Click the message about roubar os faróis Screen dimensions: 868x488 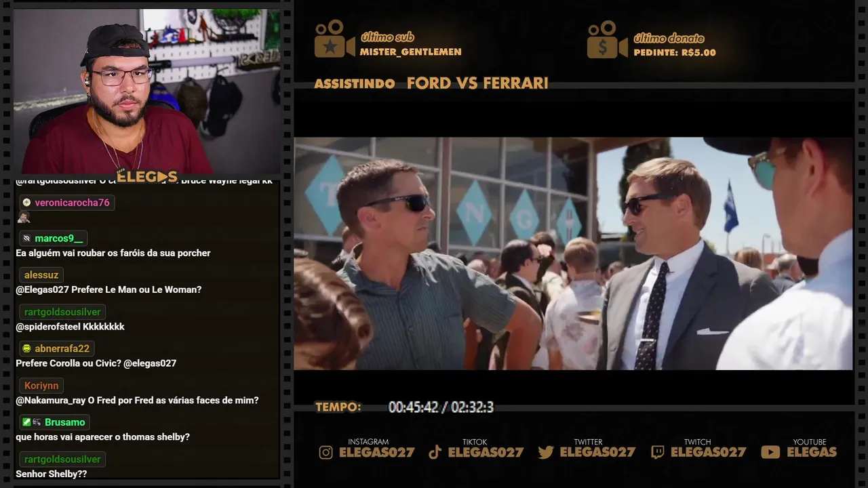point(113,253)
